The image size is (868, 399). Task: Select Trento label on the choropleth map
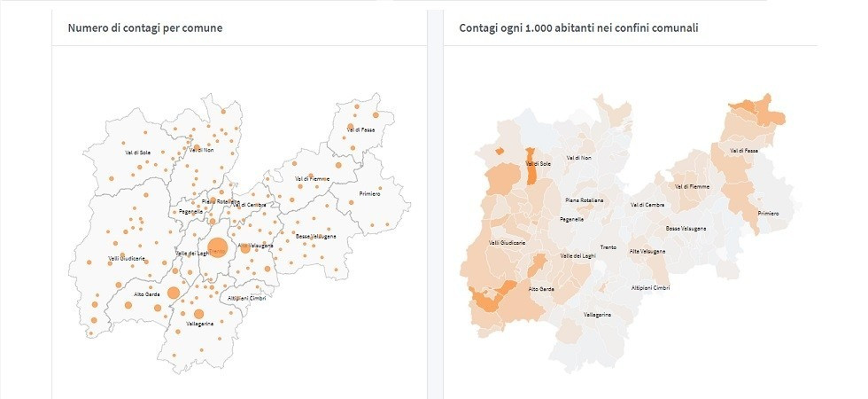(608, 247)
